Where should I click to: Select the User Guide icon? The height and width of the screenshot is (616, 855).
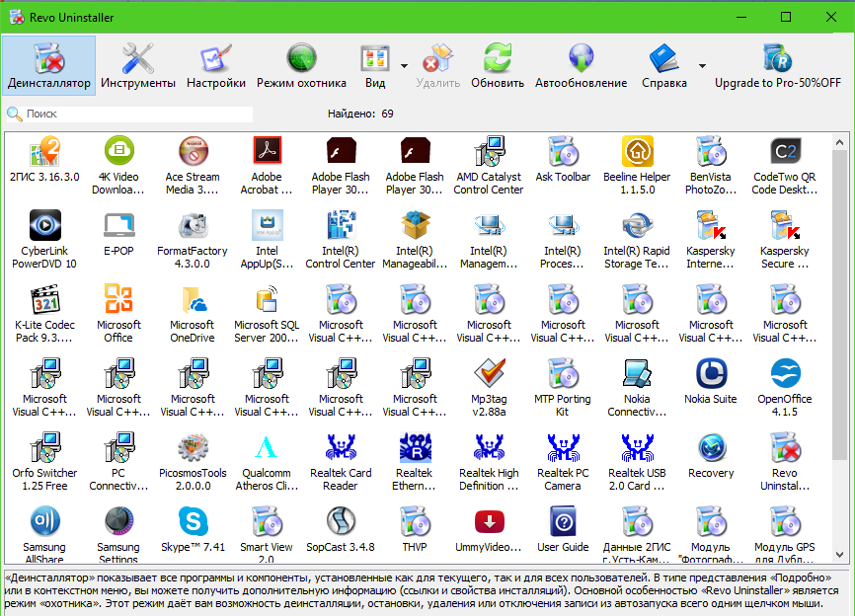(564, 521)
